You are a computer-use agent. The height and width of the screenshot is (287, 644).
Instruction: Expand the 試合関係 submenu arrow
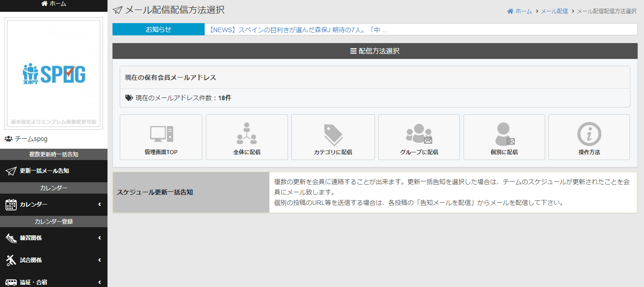[x=99, y=260]
